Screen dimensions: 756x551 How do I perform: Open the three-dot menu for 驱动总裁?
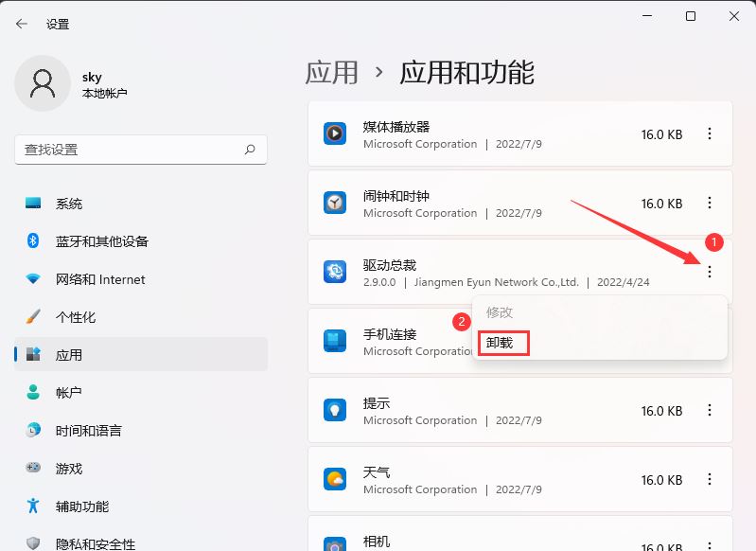click(x=710, y=272)
